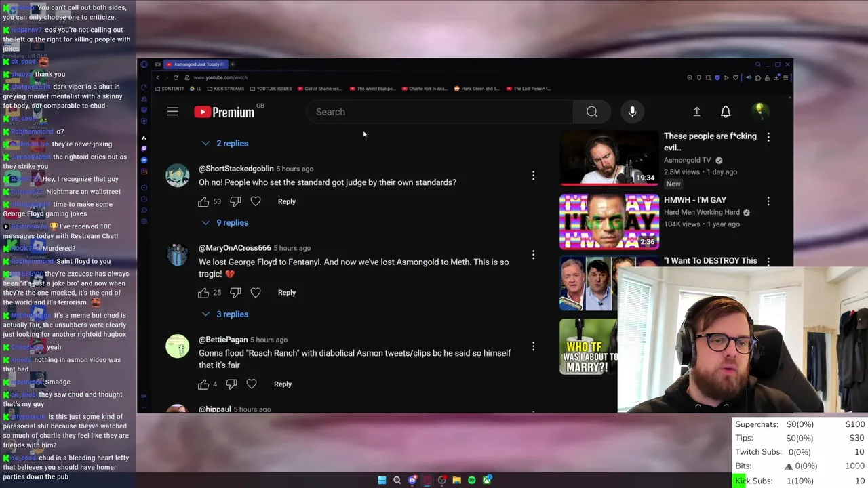Switch to the 'Asmongold Just Totally' browser tab
This screenshot has height=488, width=868.
[x=195, y=64]
